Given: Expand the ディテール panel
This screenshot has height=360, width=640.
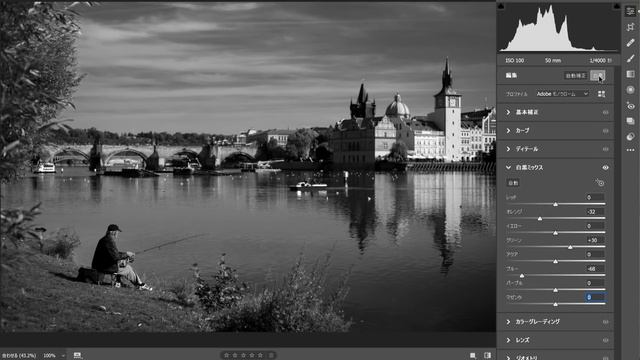Looking at the screenshot, I should (x=508, y=149).
